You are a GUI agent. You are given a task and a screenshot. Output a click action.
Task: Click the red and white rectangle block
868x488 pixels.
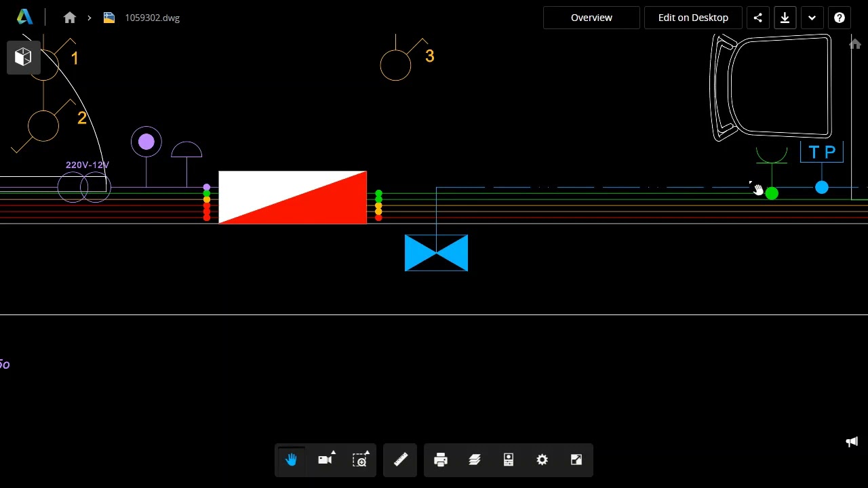click(292, 197)
